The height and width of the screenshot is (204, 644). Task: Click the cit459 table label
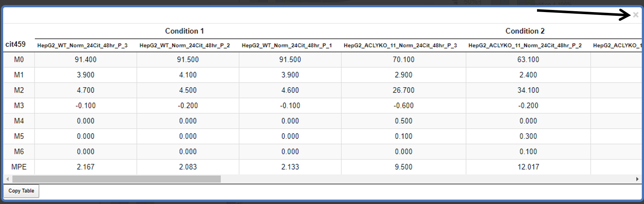pos(15,44)
